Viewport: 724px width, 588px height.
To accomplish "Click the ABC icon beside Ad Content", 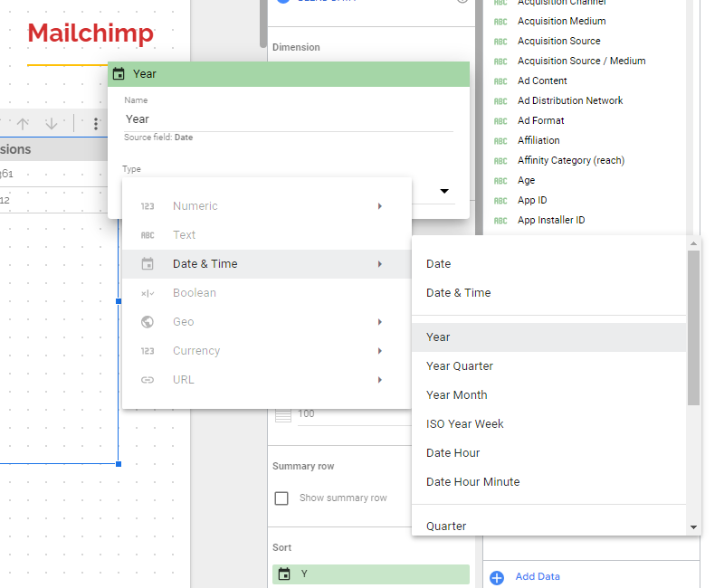I will coord(500,81).
